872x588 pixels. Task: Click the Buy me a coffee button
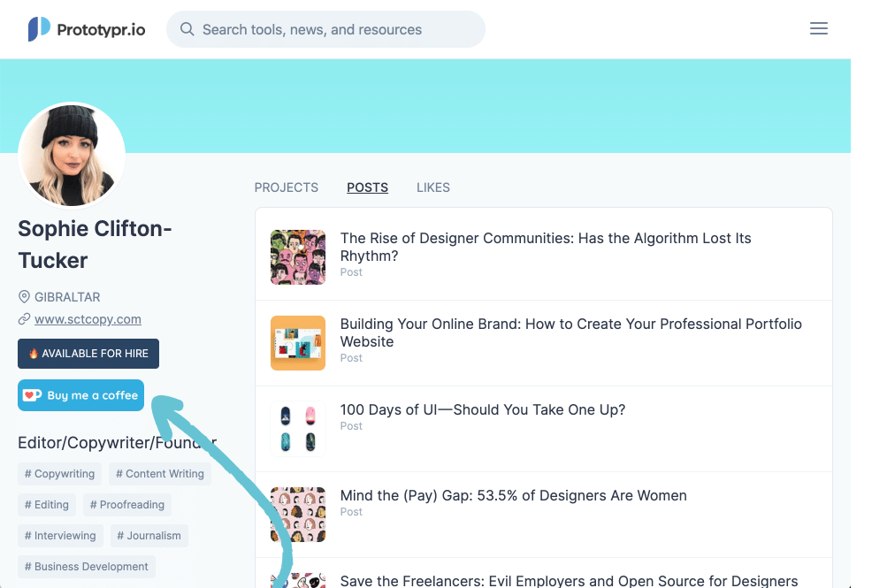(80, 395)
